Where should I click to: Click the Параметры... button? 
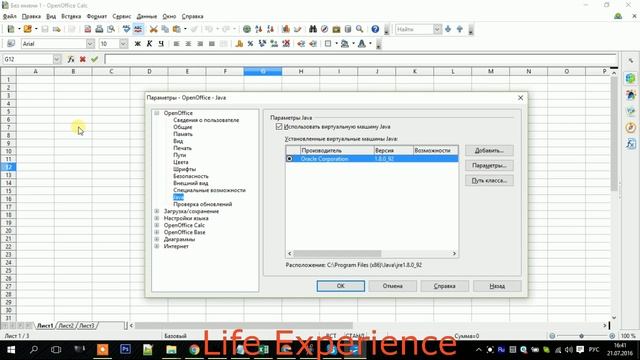coord(489,166)
